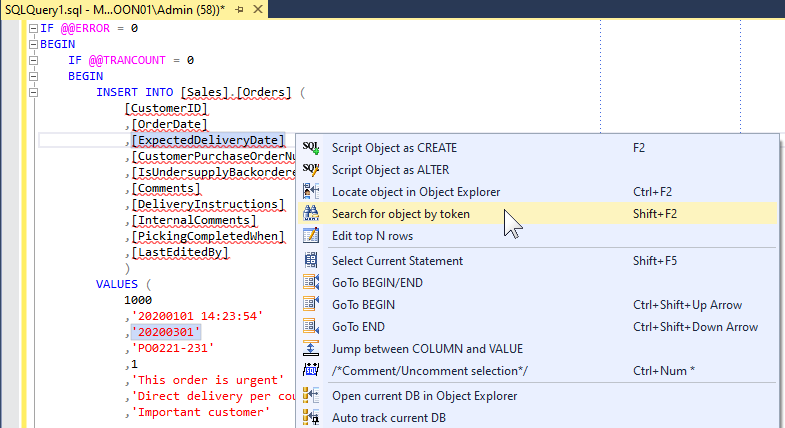The height and width of the screenshot is (428, 785).
Task: Click the Select Current Statement icon
Action: coord(311,261)
